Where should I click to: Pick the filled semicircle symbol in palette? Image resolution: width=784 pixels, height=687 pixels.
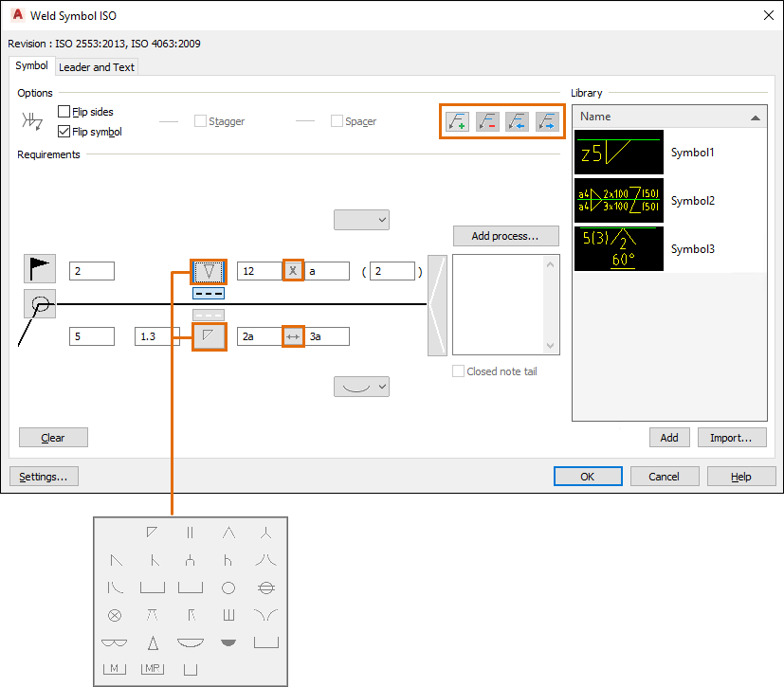point(228,642)
